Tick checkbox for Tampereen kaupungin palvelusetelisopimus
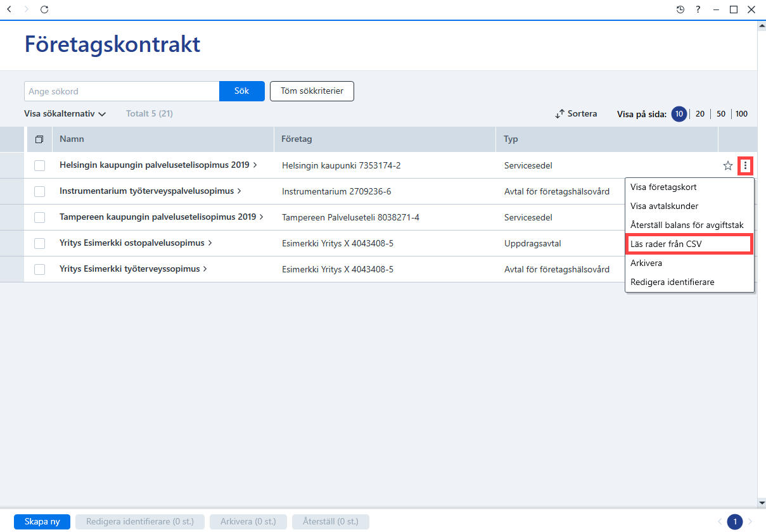The height and width of the screenshot is (532, 766). [40, 217]
